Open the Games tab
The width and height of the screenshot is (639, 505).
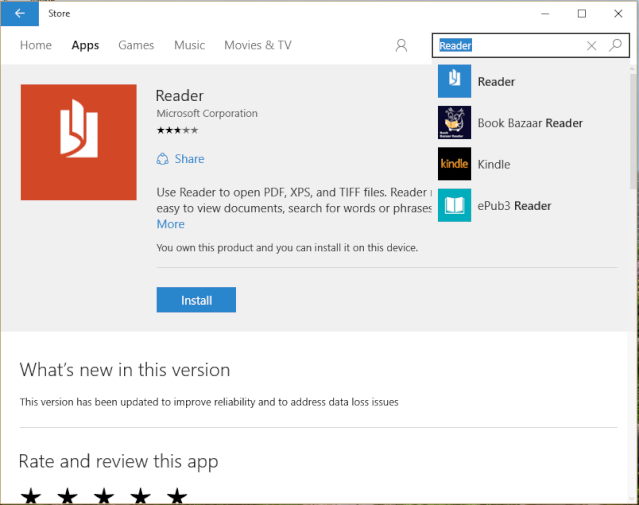[x=136, y=45]
